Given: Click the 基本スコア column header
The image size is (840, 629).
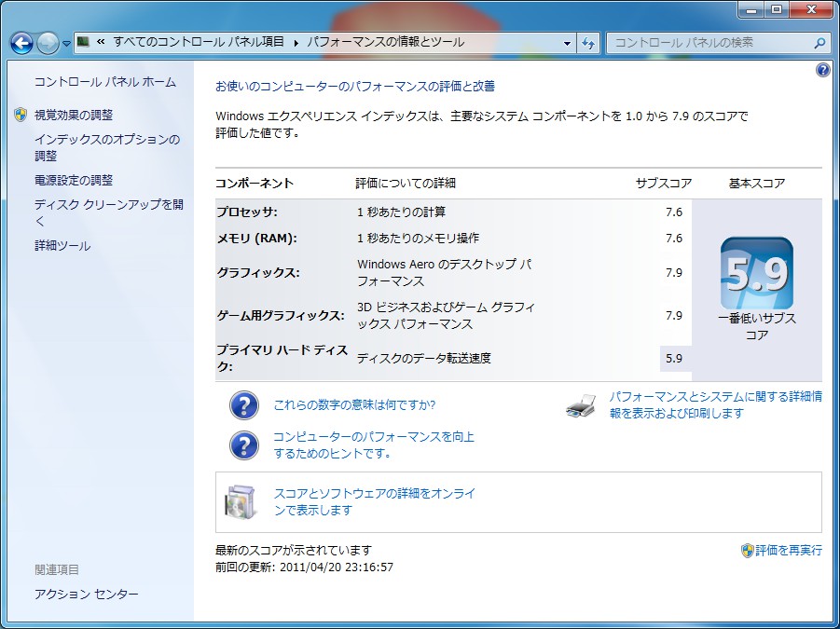Looking at the screenshot, I should point(756,183).
